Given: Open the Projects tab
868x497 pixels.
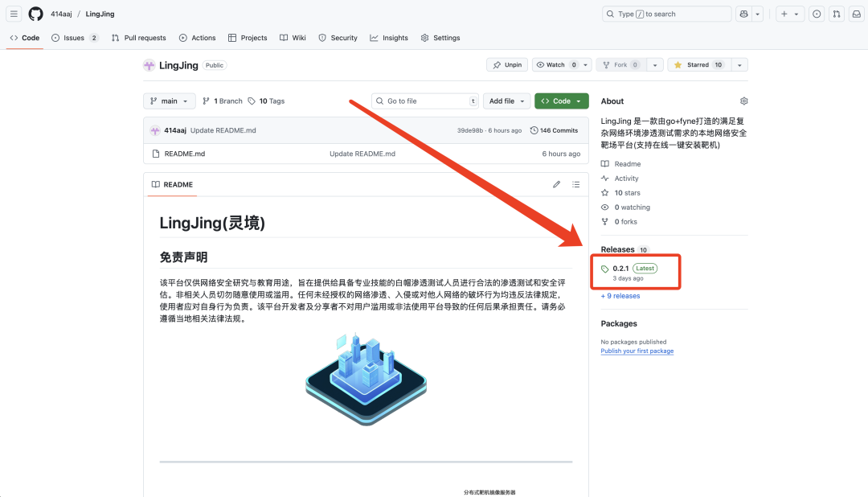Looking at the screenshot, I should pyautogui.click(x=248, y=38).
